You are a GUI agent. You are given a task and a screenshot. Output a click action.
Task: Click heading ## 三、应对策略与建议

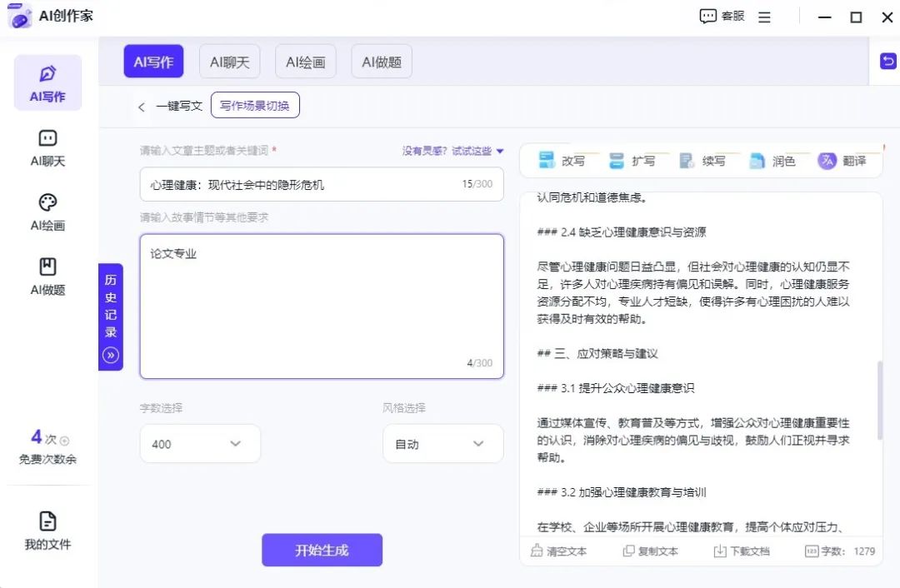pos(597,354)
